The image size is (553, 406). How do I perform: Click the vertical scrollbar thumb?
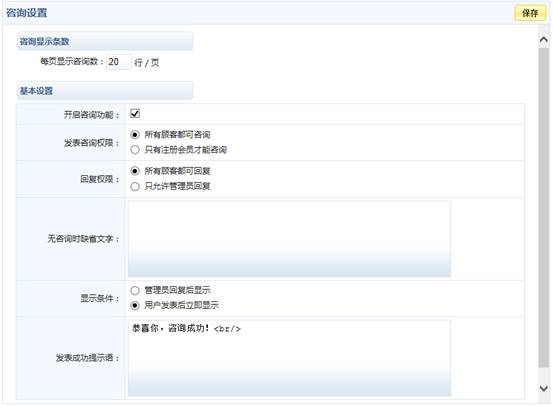544,208
